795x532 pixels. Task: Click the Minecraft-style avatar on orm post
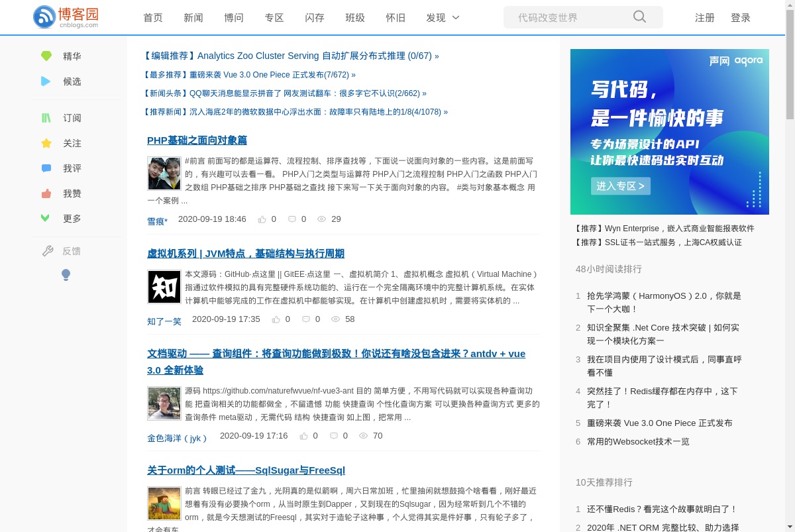[164, 504]
